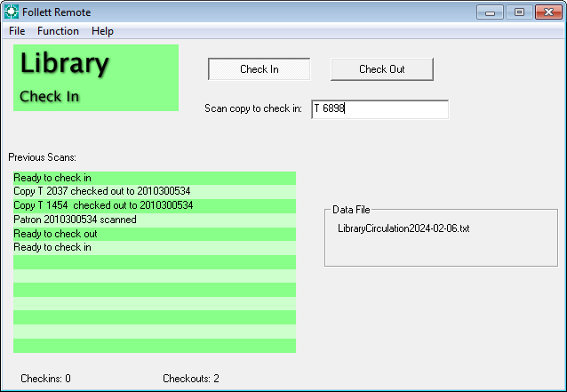Click the Previous Scans label
Screen dimensions: 567x392
point(42,157)
